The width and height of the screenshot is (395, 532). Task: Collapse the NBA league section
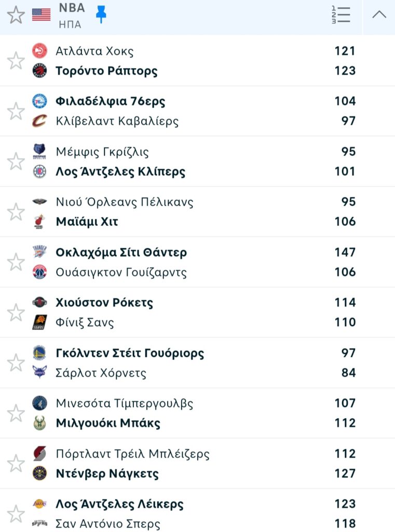(x=379, y=15)
